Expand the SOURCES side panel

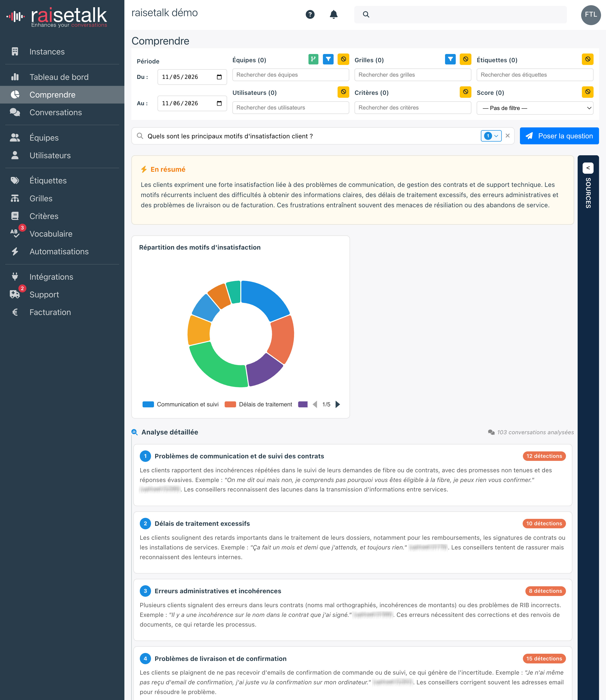pyautogui.click(x=588, y=168)
